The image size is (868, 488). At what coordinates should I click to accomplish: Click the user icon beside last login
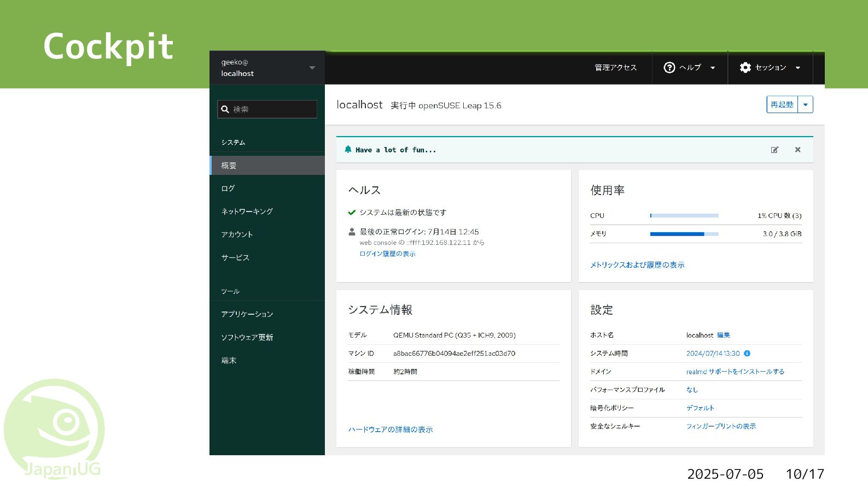(x=352, y=232)
